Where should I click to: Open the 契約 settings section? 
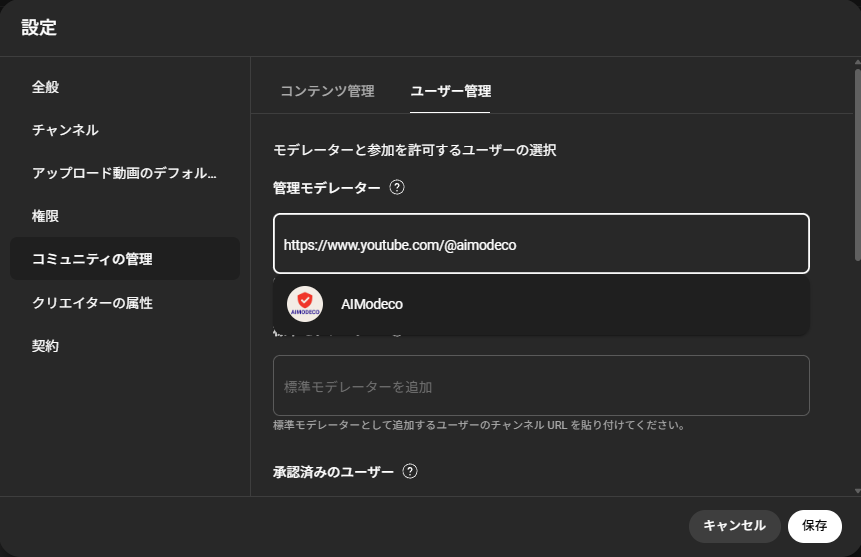pyautogui.click(x=46, y=345)
